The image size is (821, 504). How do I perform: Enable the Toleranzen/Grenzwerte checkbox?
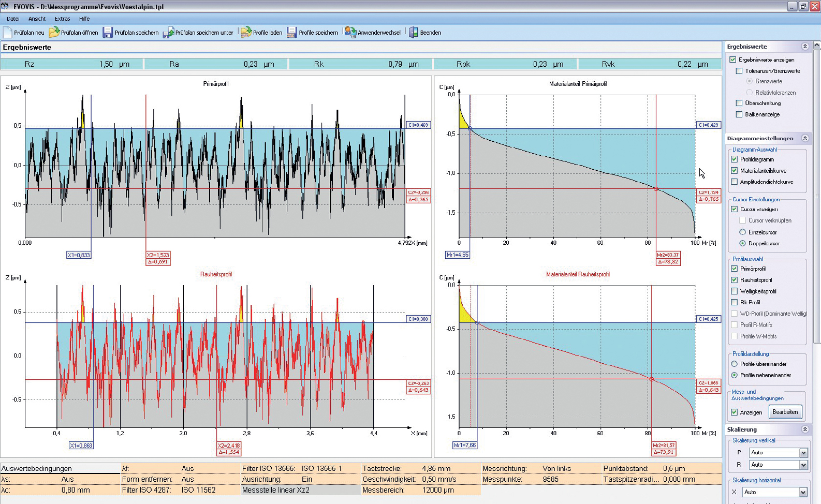(739, 71)
